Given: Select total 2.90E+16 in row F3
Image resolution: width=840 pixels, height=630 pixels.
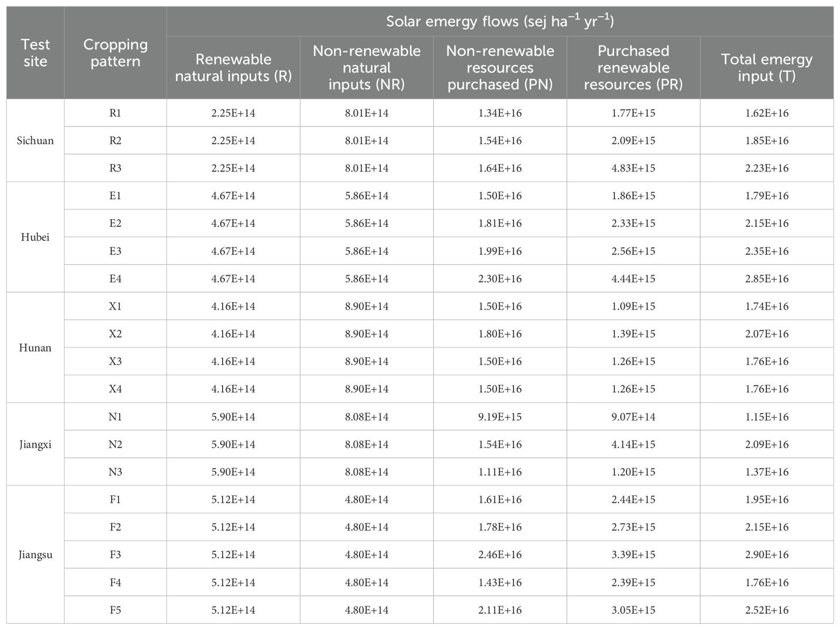Looking at the screenshot, I should (x=767, y=555).
